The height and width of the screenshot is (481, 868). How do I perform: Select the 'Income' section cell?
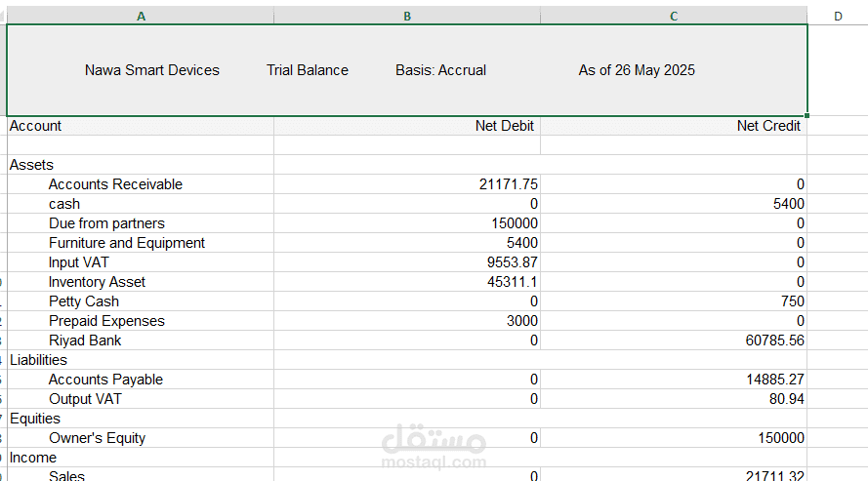[141, 458]
